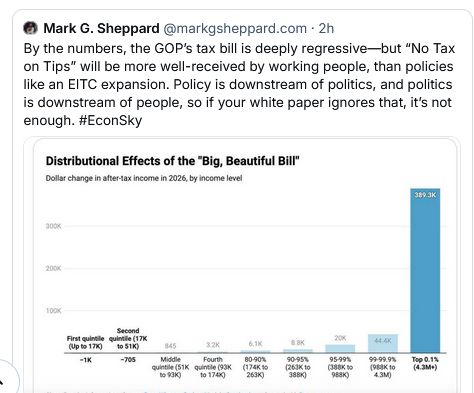Click the First quintile -1K label
This screenshot has width=474, height=393.
[x=86, y=360]
